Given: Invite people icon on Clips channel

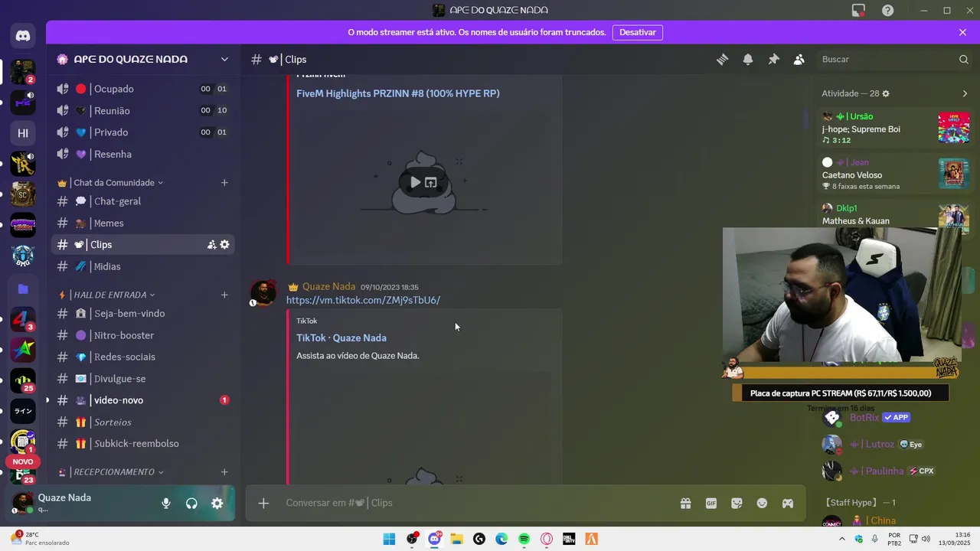Looking at the screenshot, I should 211,245.
